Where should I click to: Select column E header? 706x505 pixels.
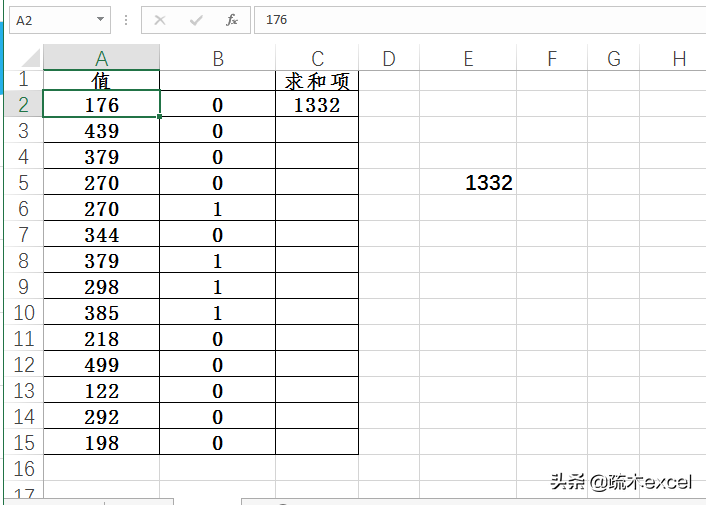(x=468, y=58)
